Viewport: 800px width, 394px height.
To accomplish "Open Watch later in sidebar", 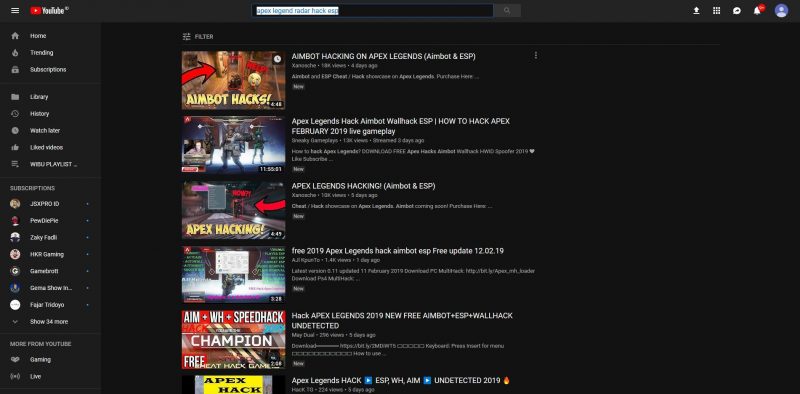I will pyautogui.click(x=51, y=131).
